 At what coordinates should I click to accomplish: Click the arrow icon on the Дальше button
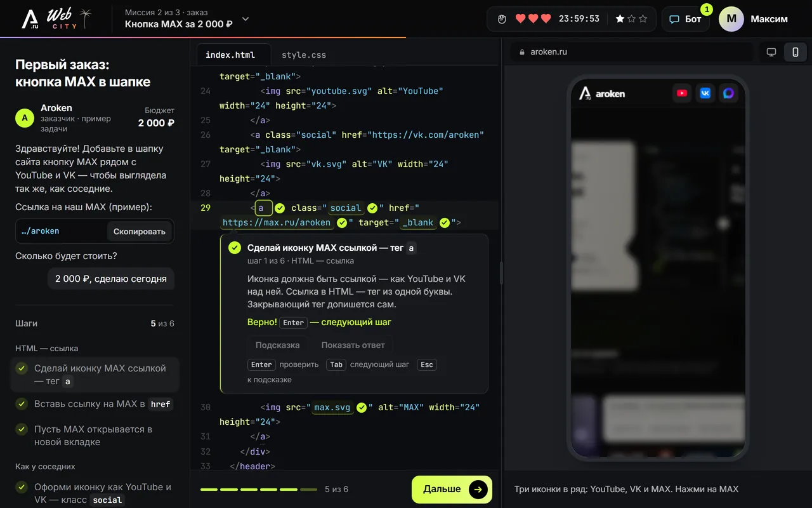tap(478, 489)
